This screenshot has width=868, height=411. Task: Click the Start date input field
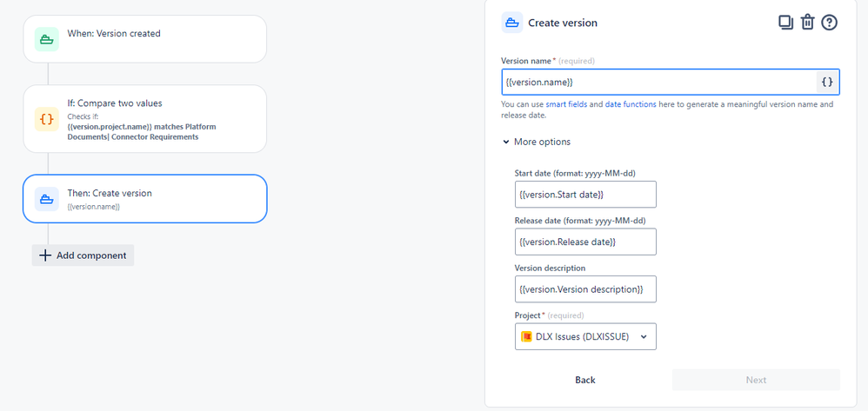coord(585,195)
